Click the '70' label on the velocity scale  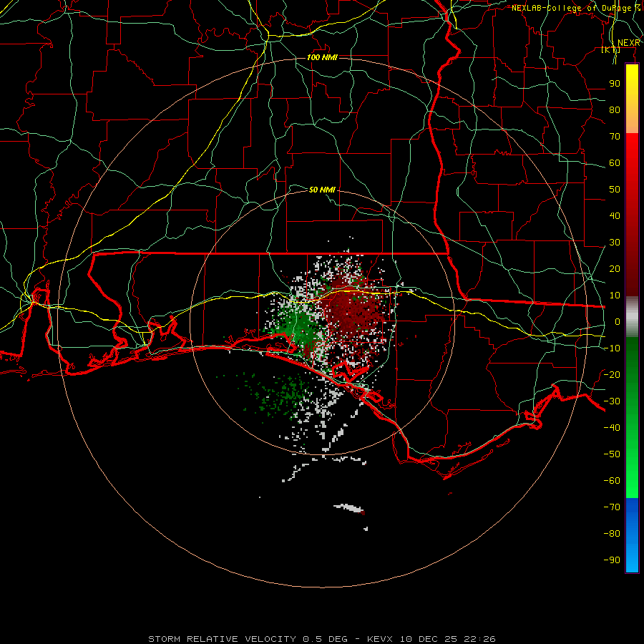pos(615,137)
